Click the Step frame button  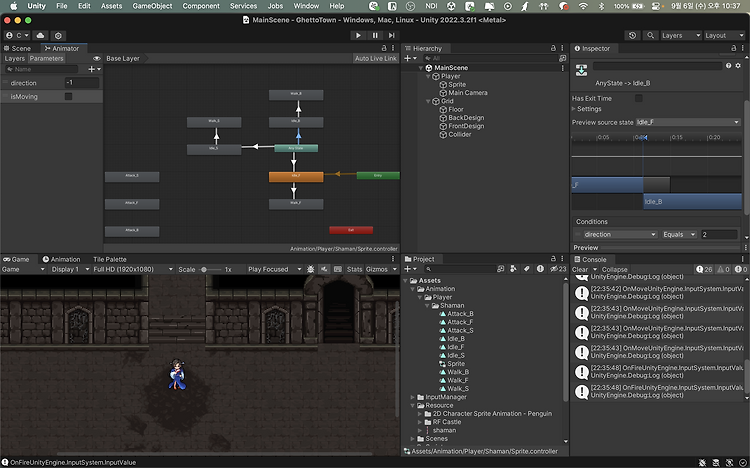(x=392, y=35)
